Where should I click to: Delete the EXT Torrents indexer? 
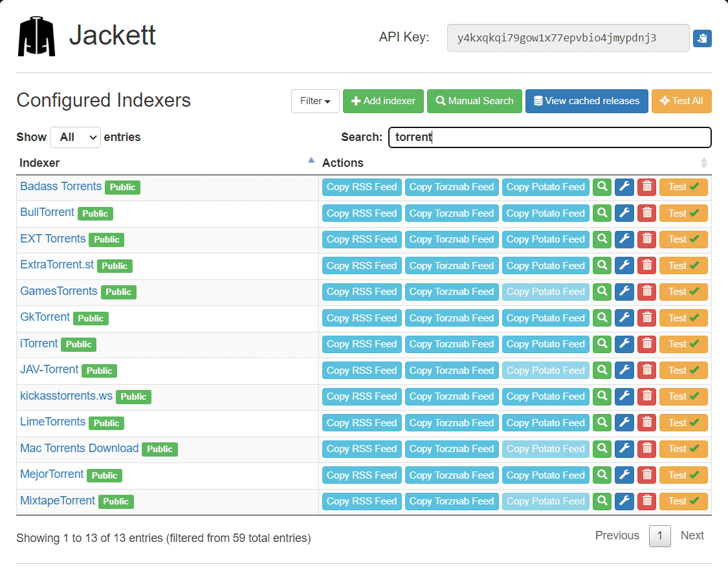tap(646, 239)
